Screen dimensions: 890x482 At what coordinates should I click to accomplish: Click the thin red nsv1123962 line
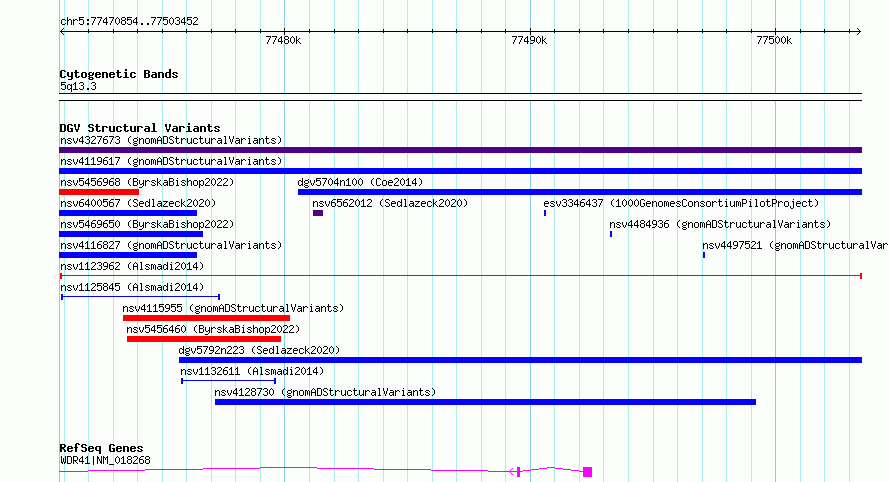(x=460, y=276)
